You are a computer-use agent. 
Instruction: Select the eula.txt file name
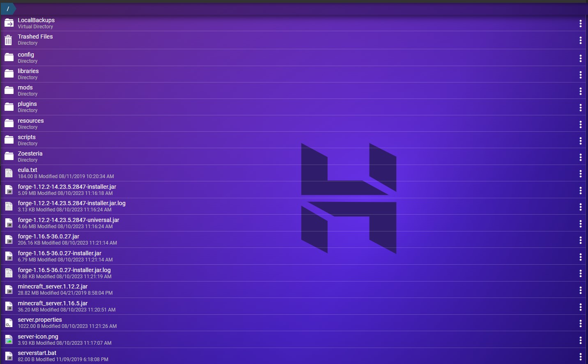click(x=28, y=170)
